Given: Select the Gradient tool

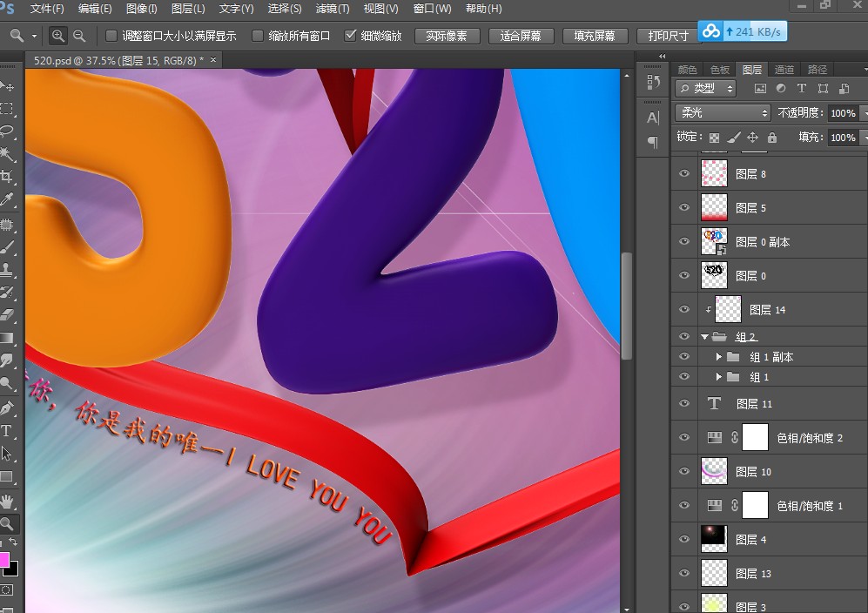Looking at the screenshot, I should point(7,338).
